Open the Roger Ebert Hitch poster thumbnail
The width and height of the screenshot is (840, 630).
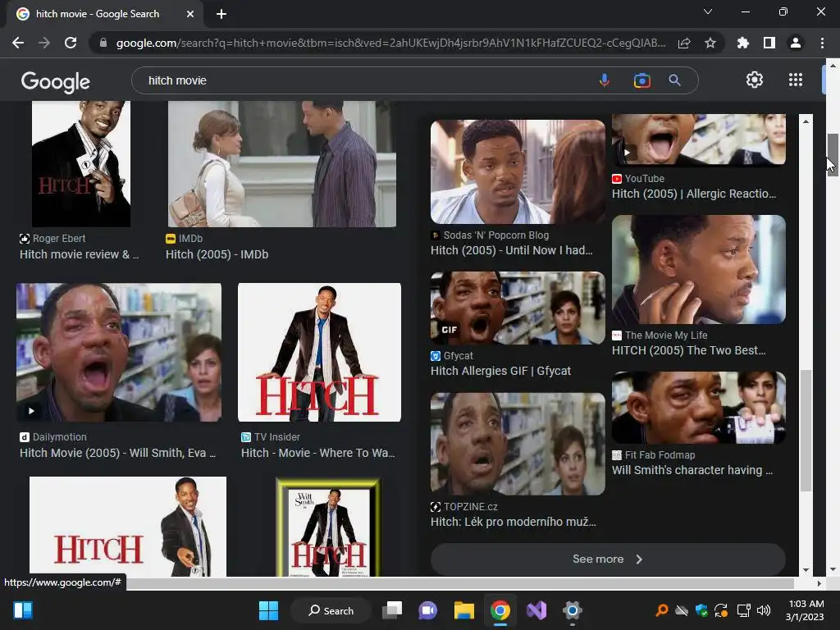[81, 164]
